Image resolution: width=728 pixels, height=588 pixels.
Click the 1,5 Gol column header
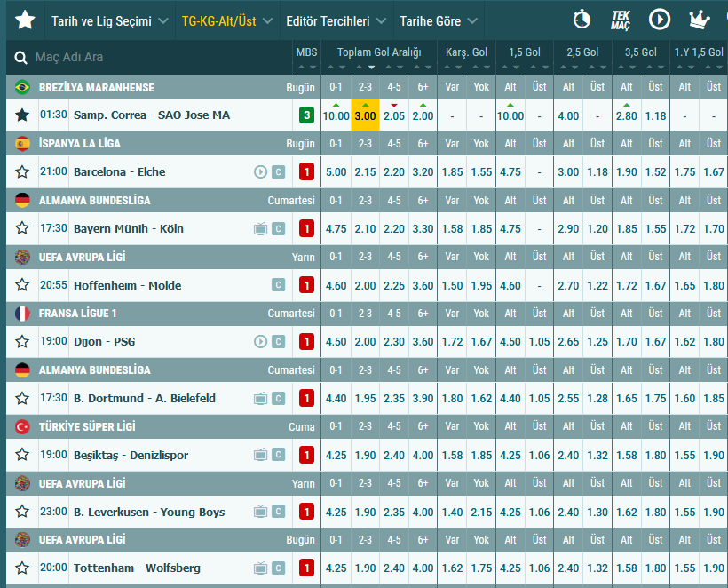tap(524, 52)
